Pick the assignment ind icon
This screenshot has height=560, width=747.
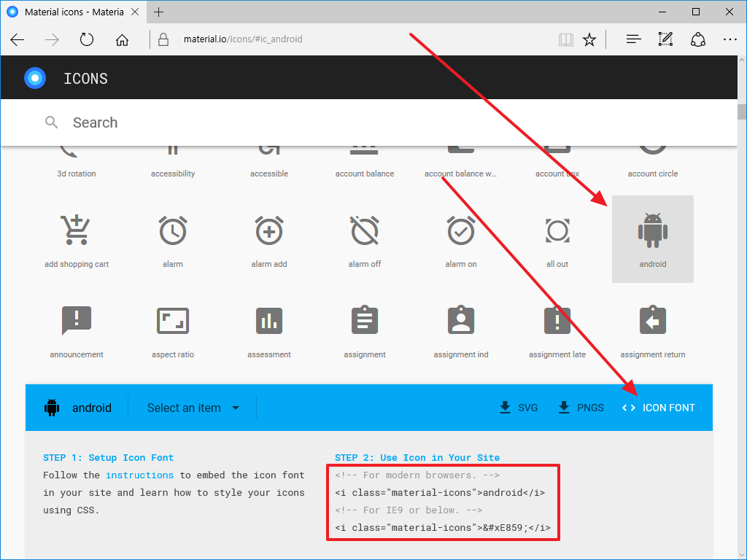point(461,319)
